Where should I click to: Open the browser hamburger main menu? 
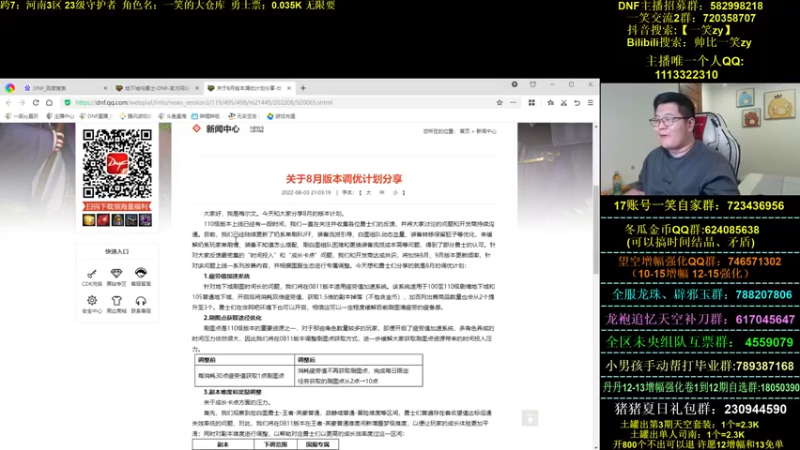(590, 103)
